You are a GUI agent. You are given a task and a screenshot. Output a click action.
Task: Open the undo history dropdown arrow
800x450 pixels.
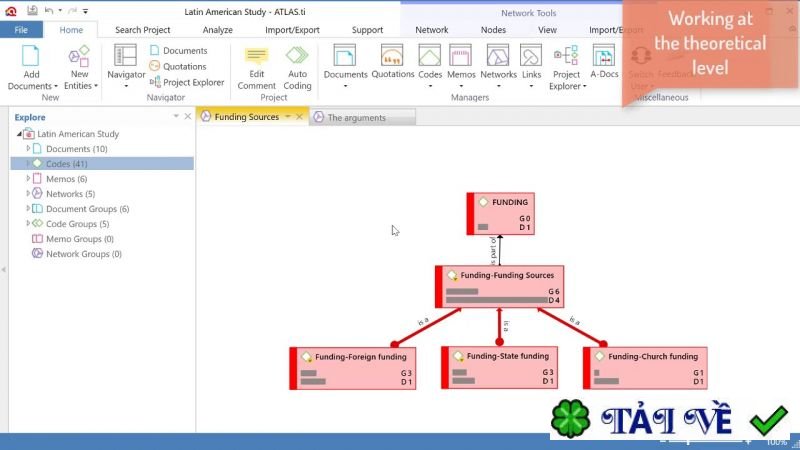pyautogui.click(x=60, y=10)
